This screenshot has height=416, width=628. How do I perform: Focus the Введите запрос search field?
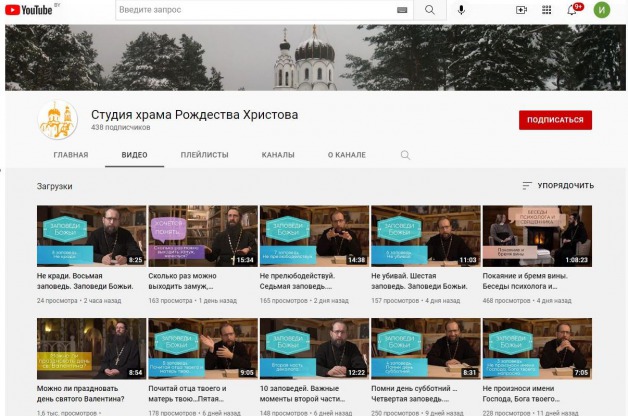click(256, 10)
